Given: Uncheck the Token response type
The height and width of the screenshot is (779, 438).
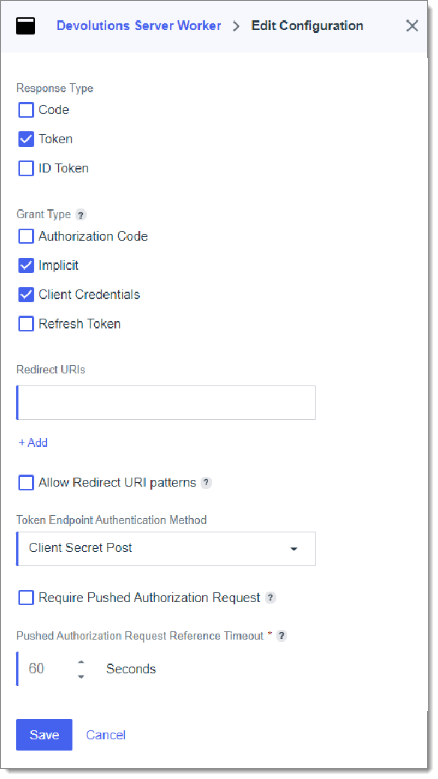Looking at the screenshot, I should click(x=26, y=139).
